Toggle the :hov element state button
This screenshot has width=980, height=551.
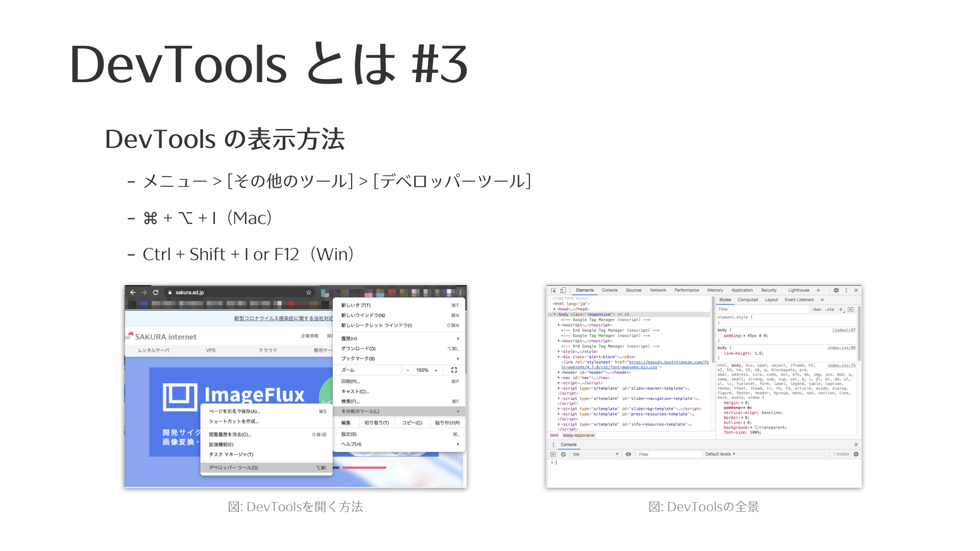coord(817,309)
